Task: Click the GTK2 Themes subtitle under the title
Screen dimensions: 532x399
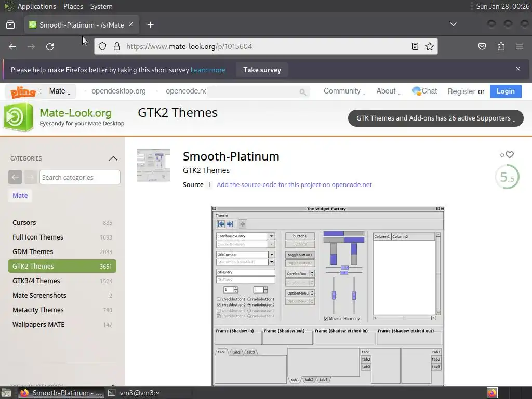Action: [x=206, y=170]
